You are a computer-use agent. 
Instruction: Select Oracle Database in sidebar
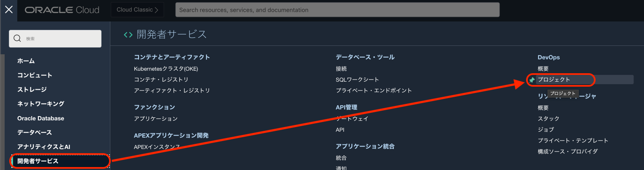click(41, 118)
